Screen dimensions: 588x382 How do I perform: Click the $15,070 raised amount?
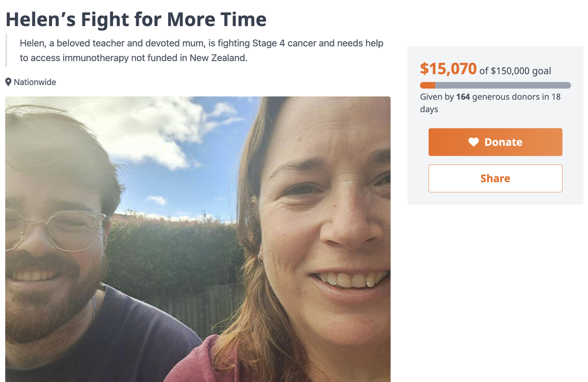pyautogui.click(x=448, y=69)
